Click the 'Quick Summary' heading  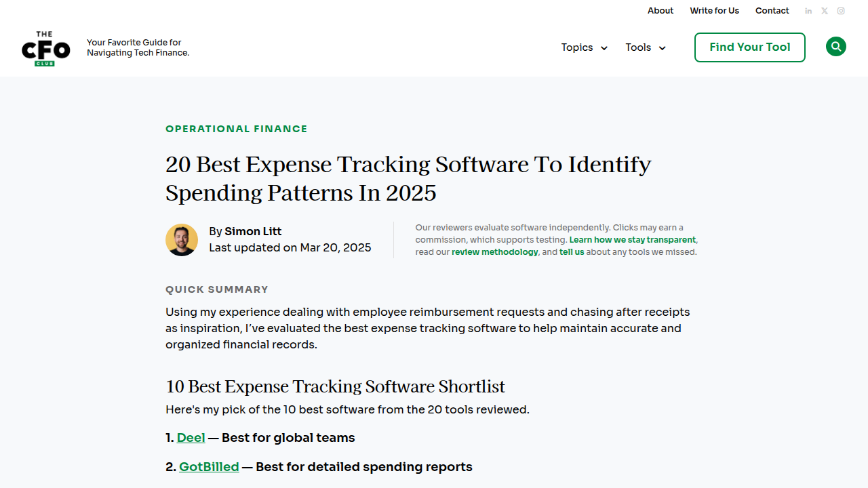click(x=217, y=289)
